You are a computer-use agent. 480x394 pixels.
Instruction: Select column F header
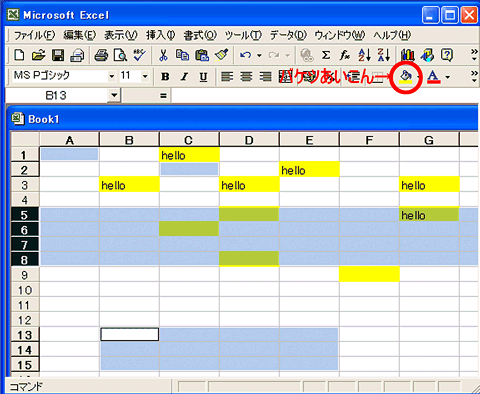pos(369,140)
